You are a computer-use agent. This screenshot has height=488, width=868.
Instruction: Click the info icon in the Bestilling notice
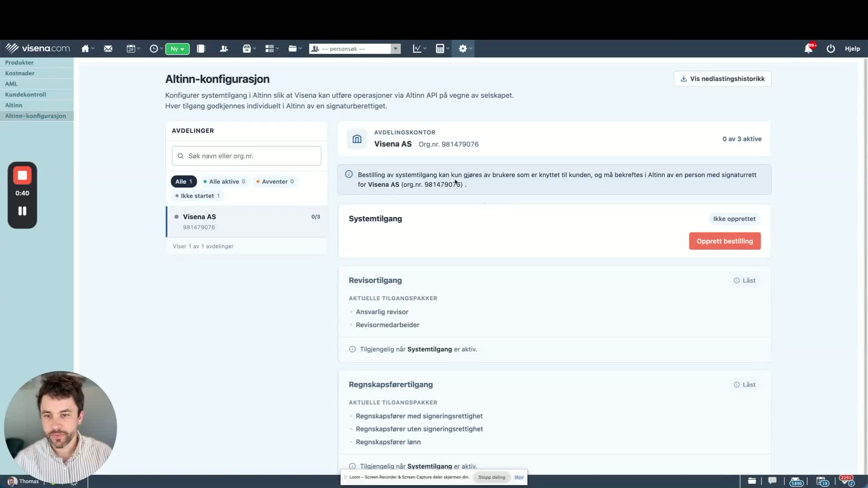(349, 174)
